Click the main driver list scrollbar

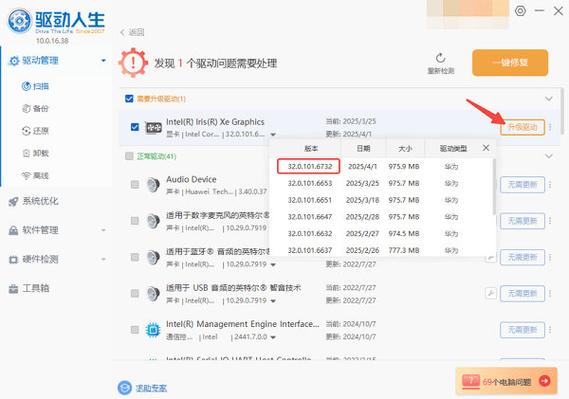562,110
